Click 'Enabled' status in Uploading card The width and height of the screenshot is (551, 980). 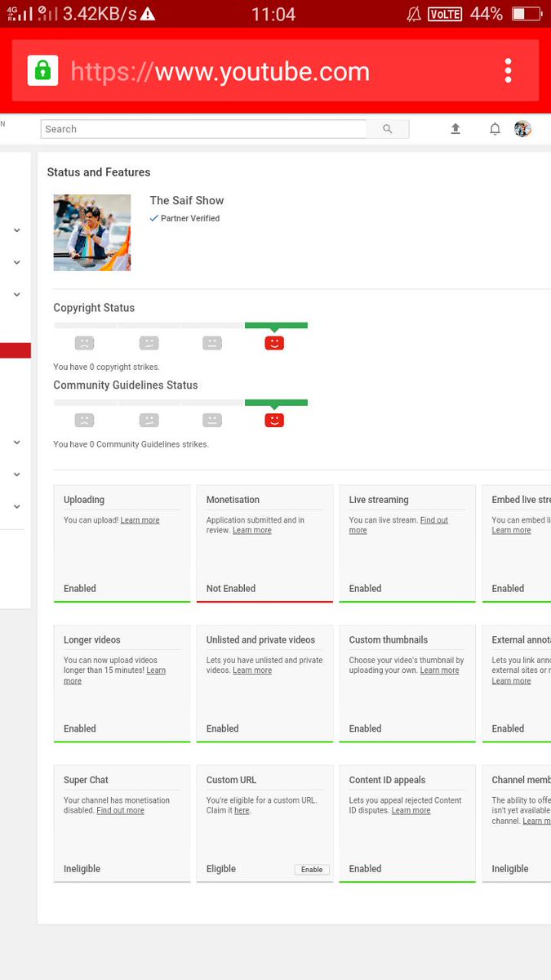pos(80,588)
